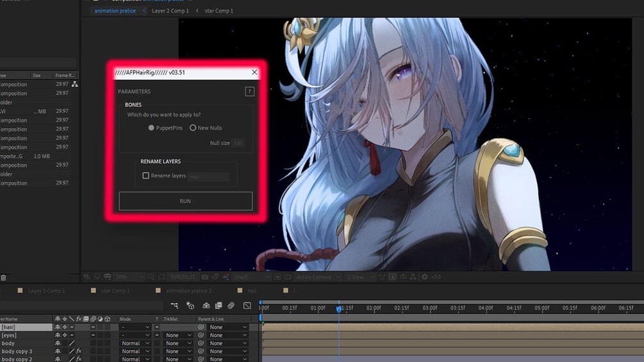Click the viewer reset exposure icon
Screen dimensions: 644x362
tap(425, 277)
